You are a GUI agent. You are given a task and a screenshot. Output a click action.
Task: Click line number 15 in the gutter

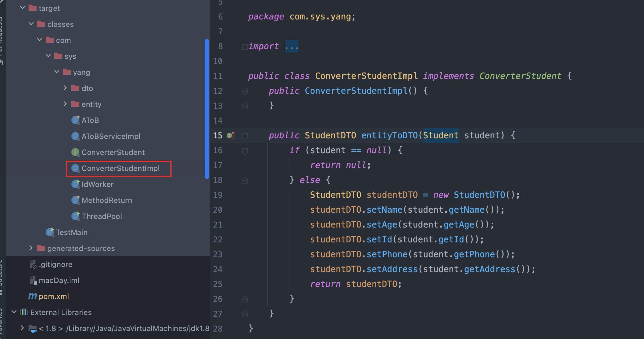[218, 135]
